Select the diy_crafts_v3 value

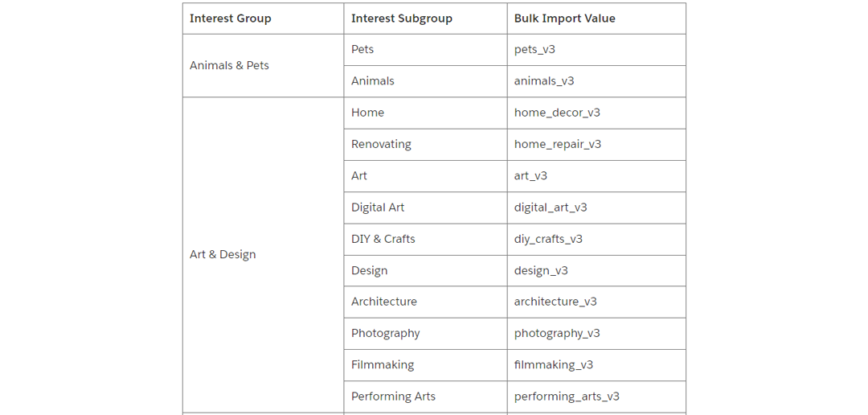pyautogui.click(x=548, y=239)
